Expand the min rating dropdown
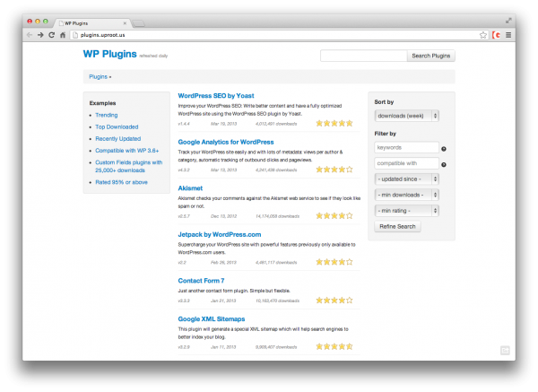538x392 pixels. 406,211
